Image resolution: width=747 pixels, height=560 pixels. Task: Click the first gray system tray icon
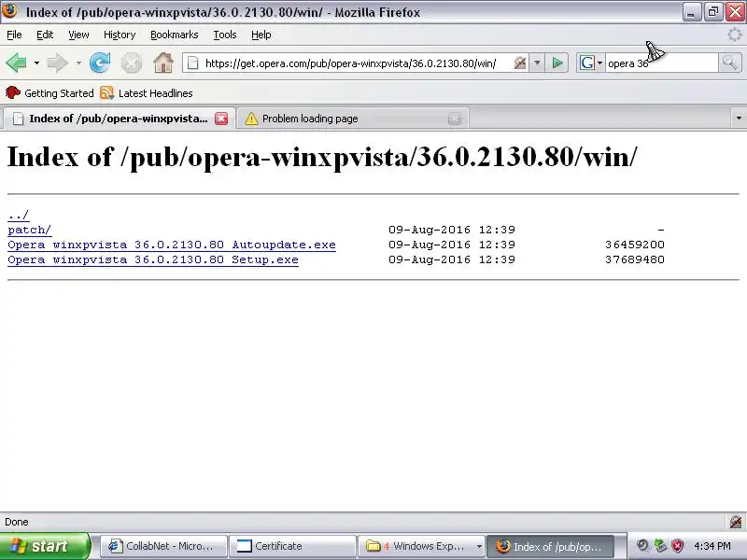tap(642, 546)
